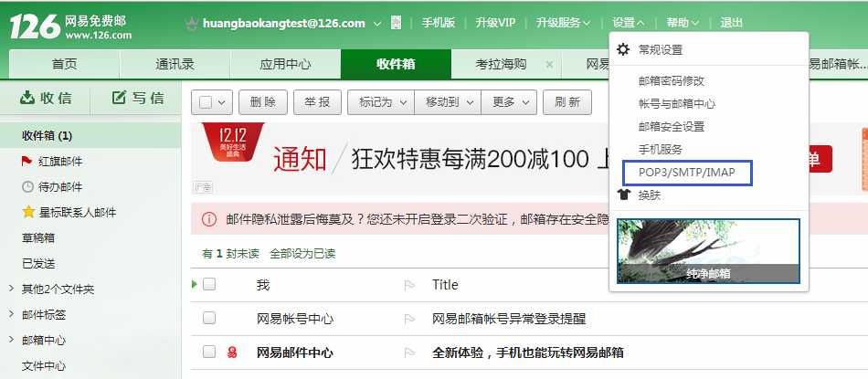Click the warning info icon in privacy notice

(208, 219)
